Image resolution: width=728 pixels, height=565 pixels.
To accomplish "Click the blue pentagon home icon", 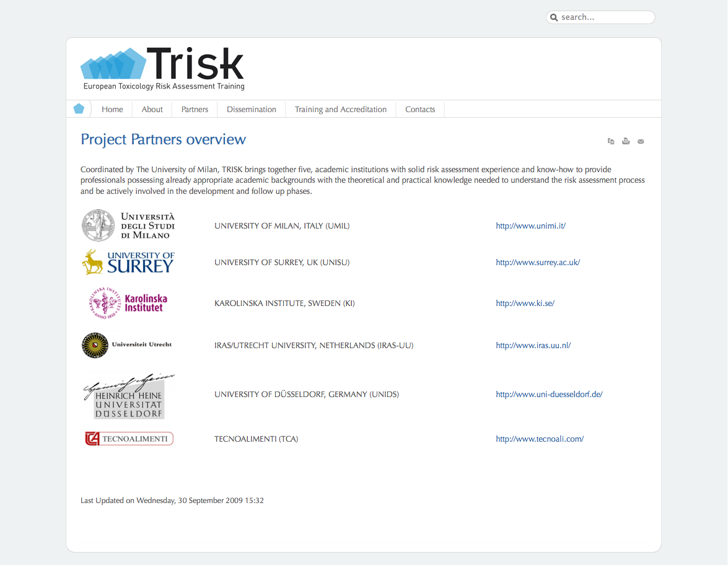I will 79,109.
